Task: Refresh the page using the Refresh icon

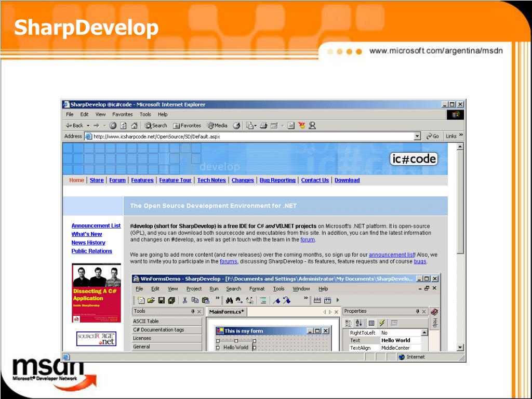Action: pos(124,126)
